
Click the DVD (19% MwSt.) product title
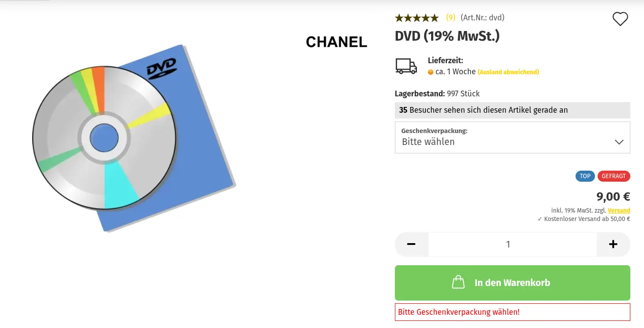(x=447, y=36)
